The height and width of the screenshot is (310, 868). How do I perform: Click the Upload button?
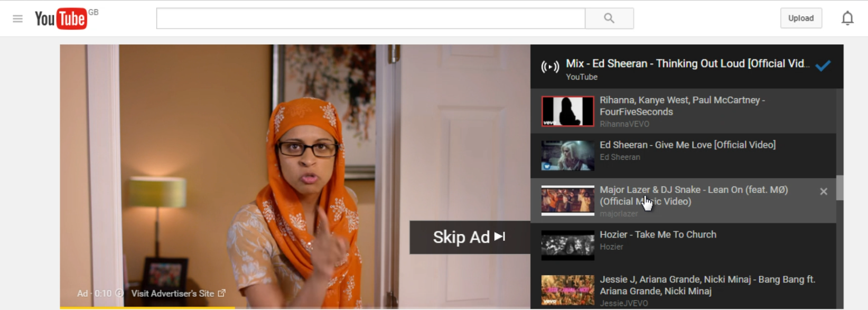pos(801,18)
